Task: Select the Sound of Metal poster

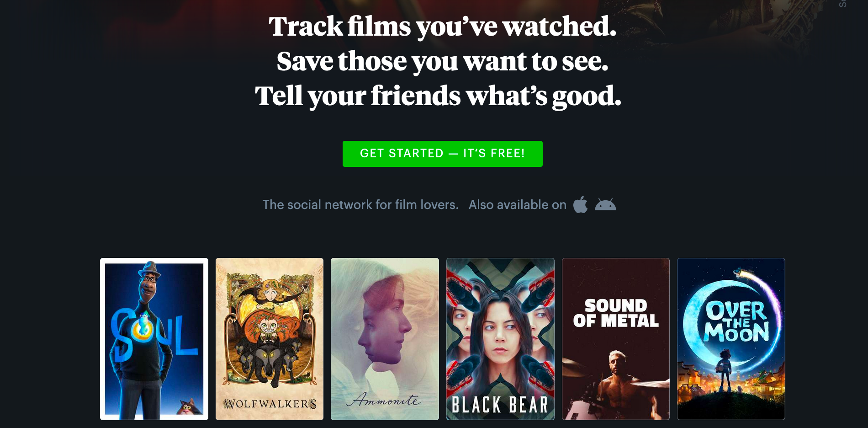Action: (616, 339)
